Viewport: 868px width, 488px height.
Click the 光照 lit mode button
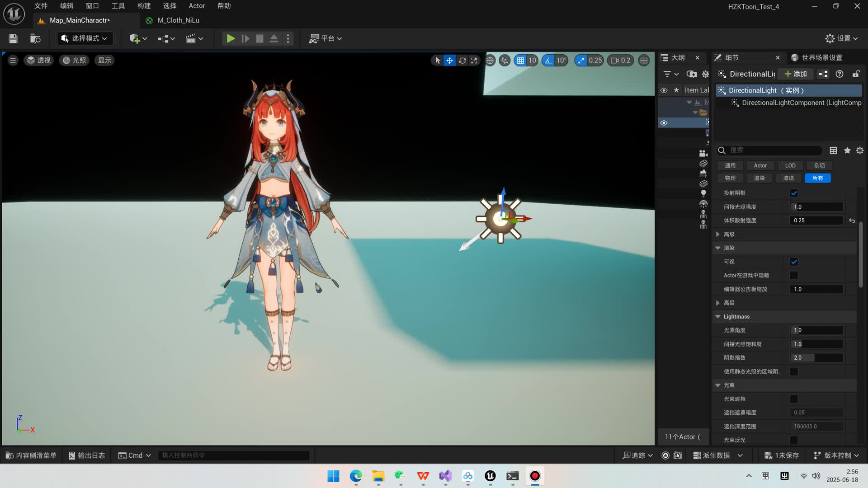(x=75, y=61)
